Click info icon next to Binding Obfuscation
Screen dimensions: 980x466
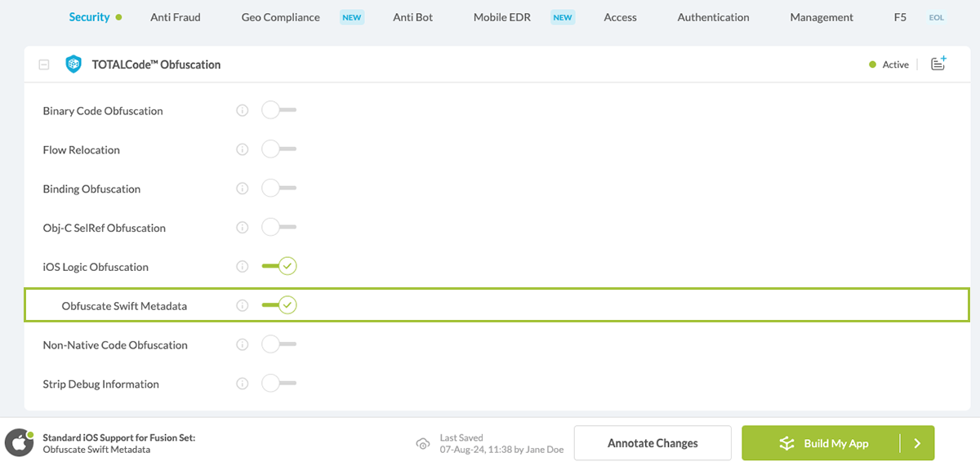[x=242, y=189]
